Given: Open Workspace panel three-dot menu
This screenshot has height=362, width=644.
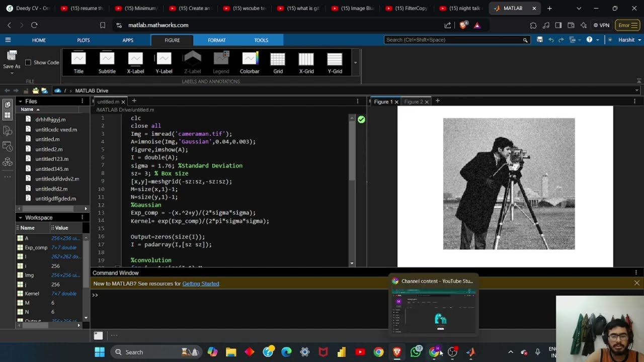Looking at the screenshot, I should pyautogui.click(x=82, y=217).
